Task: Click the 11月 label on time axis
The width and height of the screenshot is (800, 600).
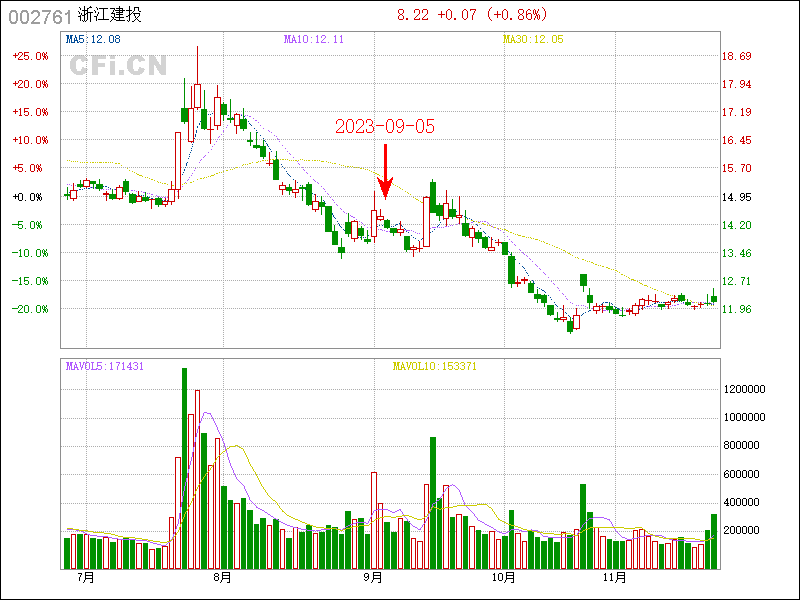Action: click(615, 578)
